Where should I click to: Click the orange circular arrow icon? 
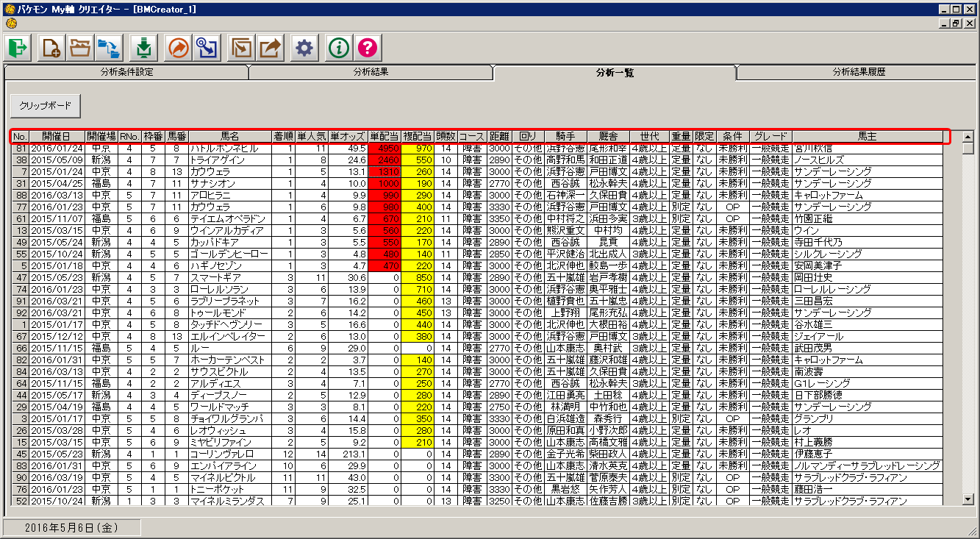(178, 49)
